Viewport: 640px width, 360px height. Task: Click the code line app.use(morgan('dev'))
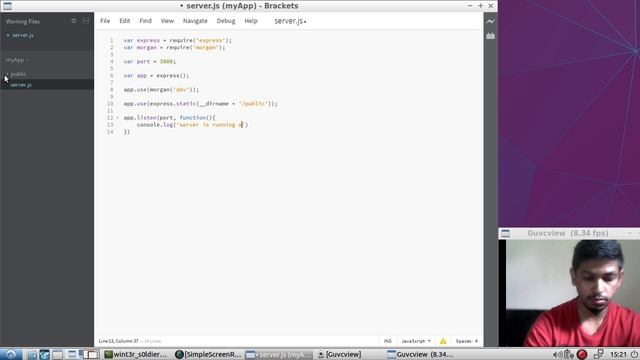[x=161, y=90]
